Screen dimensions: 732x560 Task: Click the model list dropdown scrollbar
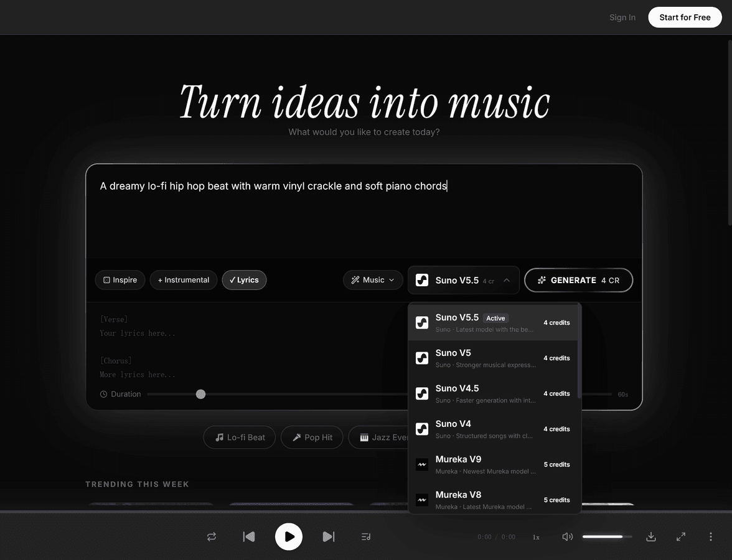(579, 351)
